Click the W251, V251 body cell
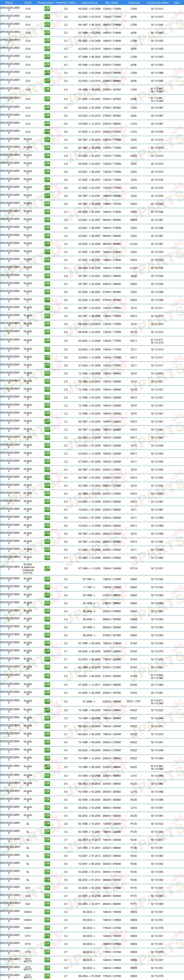This screenshot has height=980, width=184. tap(134, 701)
